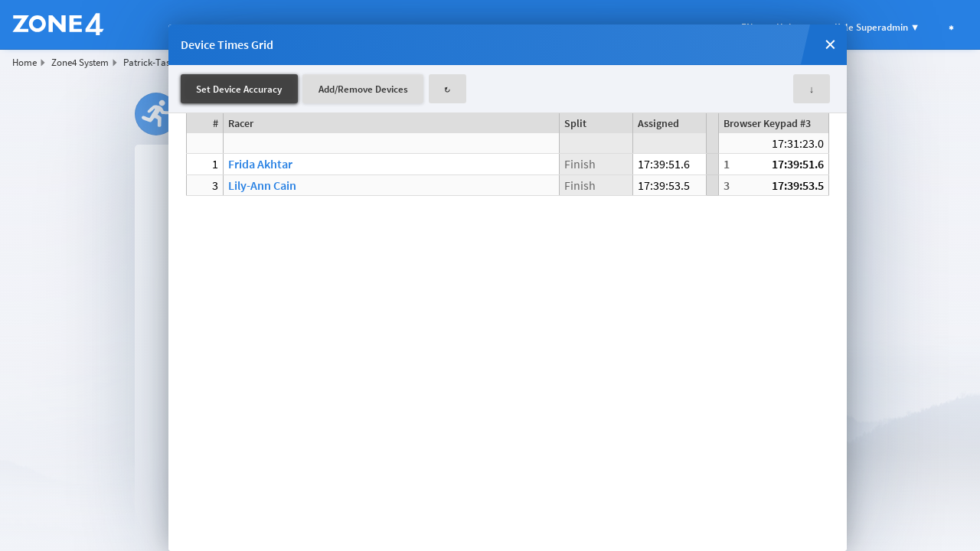The height and width of the screenshot is (551, 980).
Task: Select Lily-Ann Cain's keypad time 17:39:53.5
Action: (796, 186)
